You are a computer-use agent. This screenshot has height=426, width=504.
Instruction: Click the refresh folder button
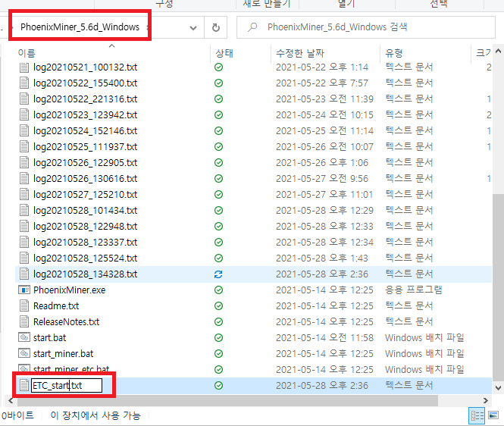(x=216, y=27)
